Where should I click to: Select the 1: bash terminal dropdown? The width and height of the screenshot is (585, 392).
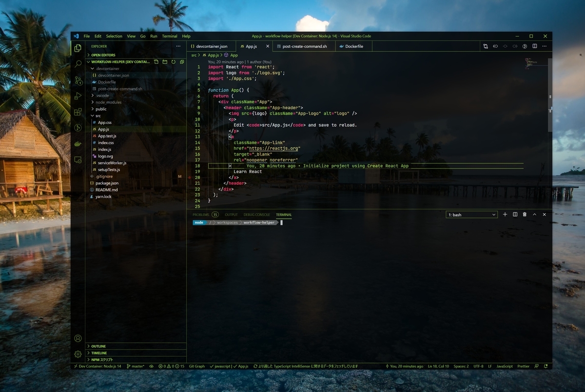click(471, 215)
